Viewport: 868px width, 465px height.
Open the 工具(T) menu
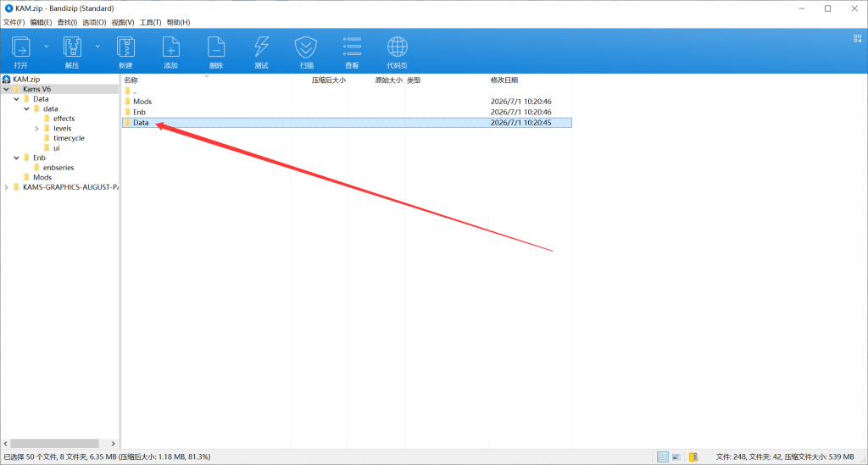[x=150, y=22]
